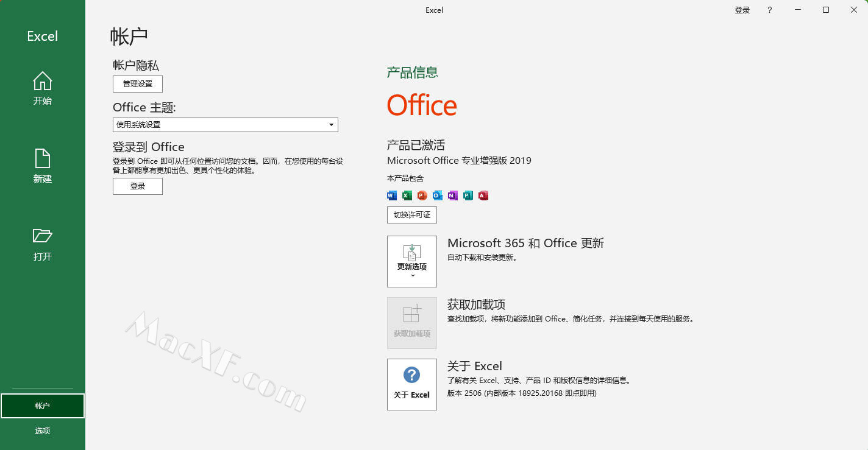The image size is (868, 450).
Task: Click 切换许可证 button
Action: point(412,215)
